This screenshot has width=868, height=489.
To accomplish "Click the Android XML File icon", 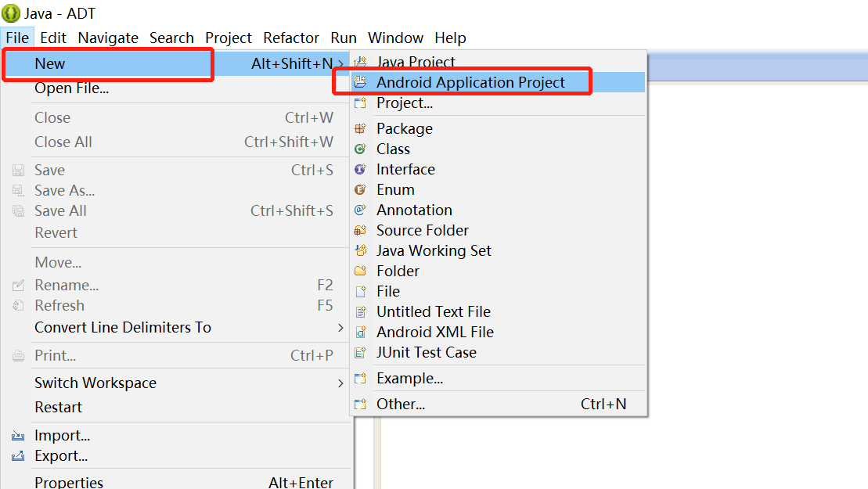I will click(x=360, y=332).
